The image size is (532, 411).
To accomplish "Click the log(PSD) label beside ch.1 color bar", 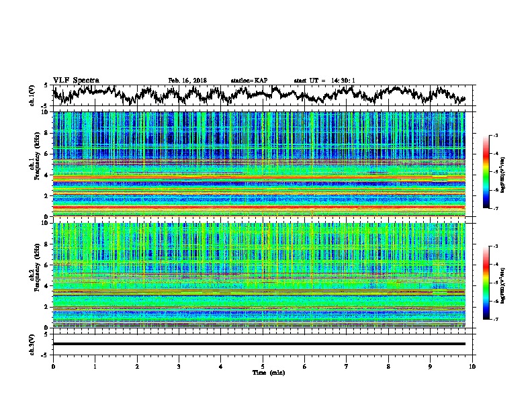I will coord(503,175).
